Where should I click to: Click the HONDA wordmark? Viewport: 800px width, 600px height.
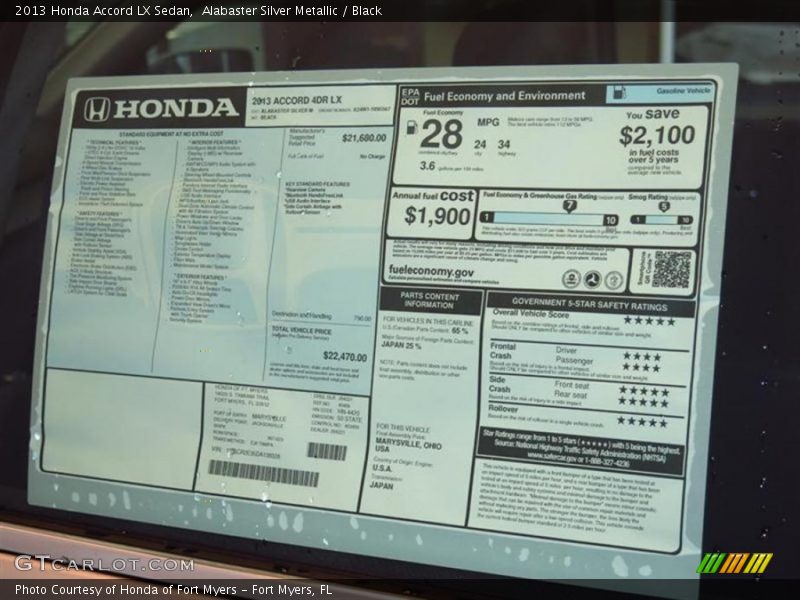pyautogui.click(x=176, y=108)
